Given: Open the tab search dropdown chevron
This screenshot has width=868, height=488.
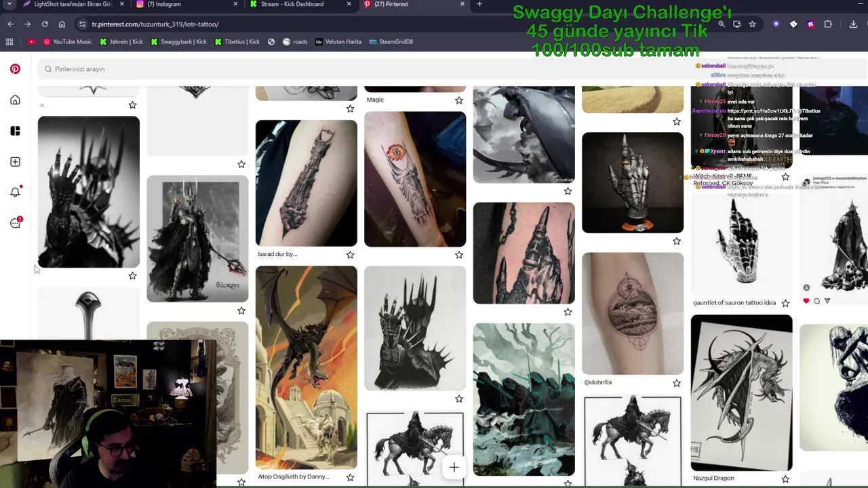Looking at the screenshot, I should pyautogui.click(x=9, y=4).
